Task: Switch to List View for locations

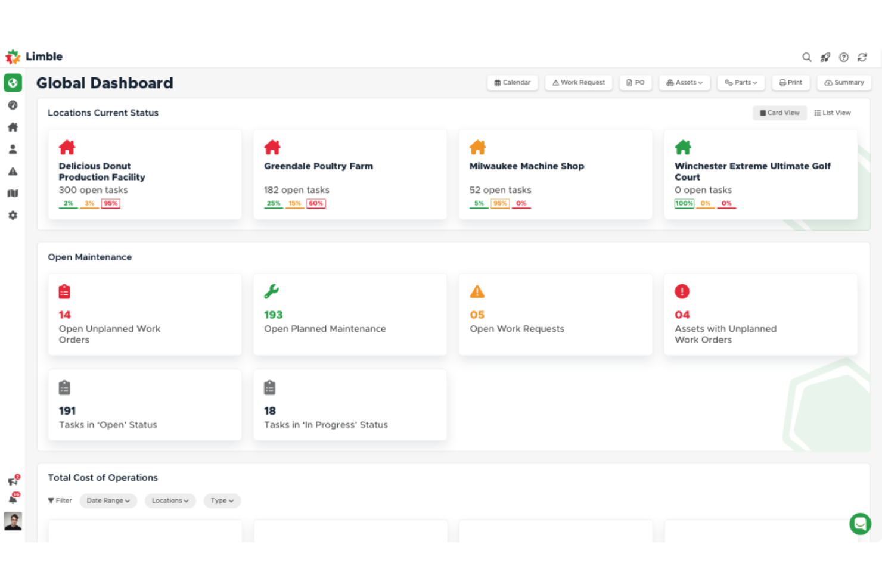Action: [833, 113]
